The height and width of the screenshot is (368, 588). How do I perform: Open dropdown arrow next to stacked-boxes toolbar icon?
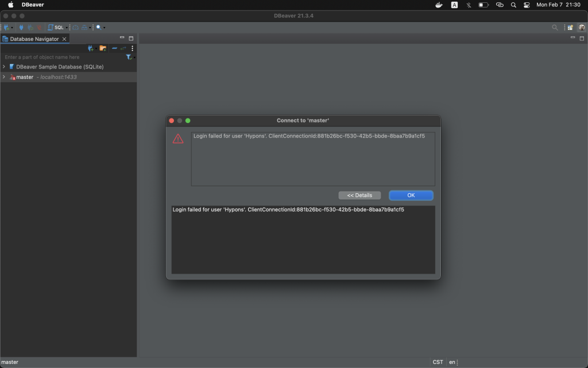point(90,28)
